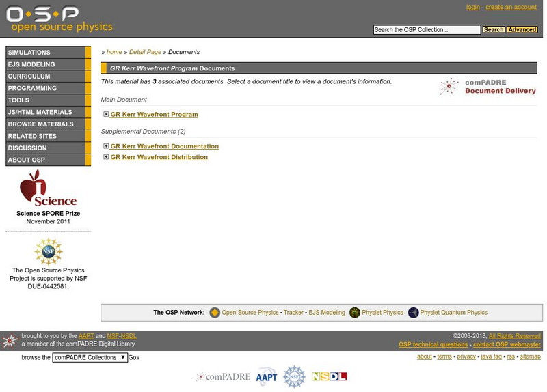
Task: Click the NSF sunburst logo in sidebar
Action: point(49,251)
